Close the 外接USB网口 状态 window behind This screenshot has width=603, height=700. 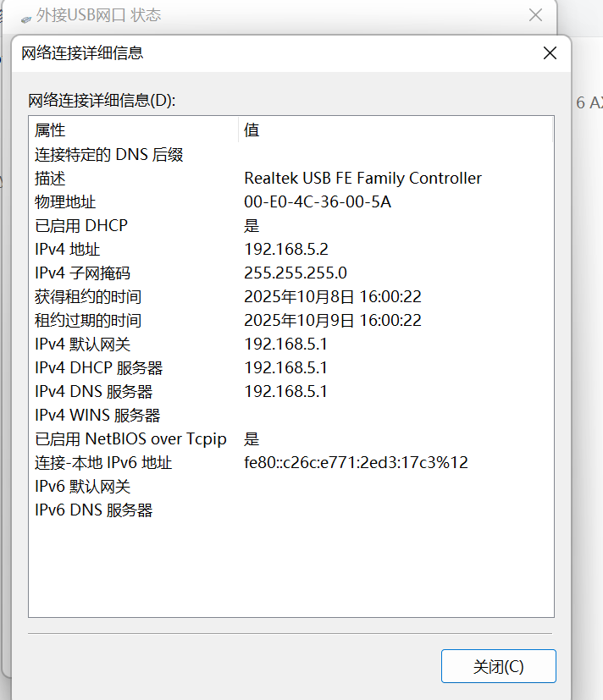click(535, 15)
